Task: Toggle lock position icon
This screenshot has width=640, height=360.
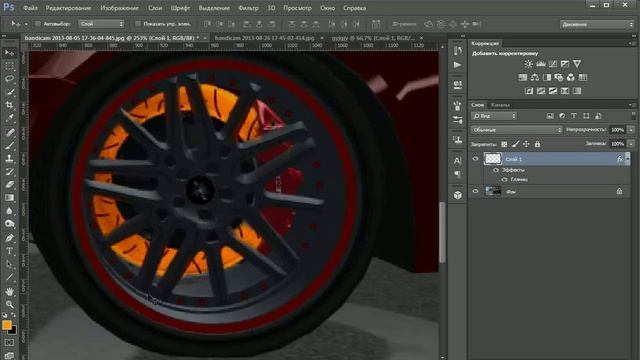Action: click(x=526, y=144)
